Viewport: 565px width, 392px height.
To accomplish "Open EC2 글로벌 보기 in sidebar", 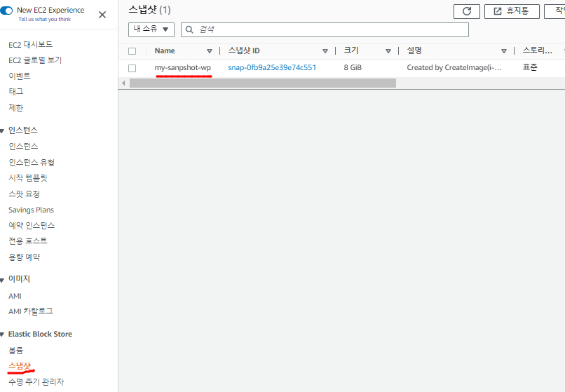I will click(x=35, y=60).
